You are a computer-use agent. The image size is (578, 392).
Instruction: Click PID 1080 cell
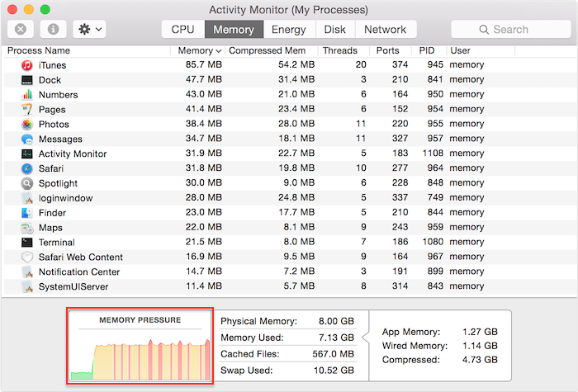[x=433, y=241]
